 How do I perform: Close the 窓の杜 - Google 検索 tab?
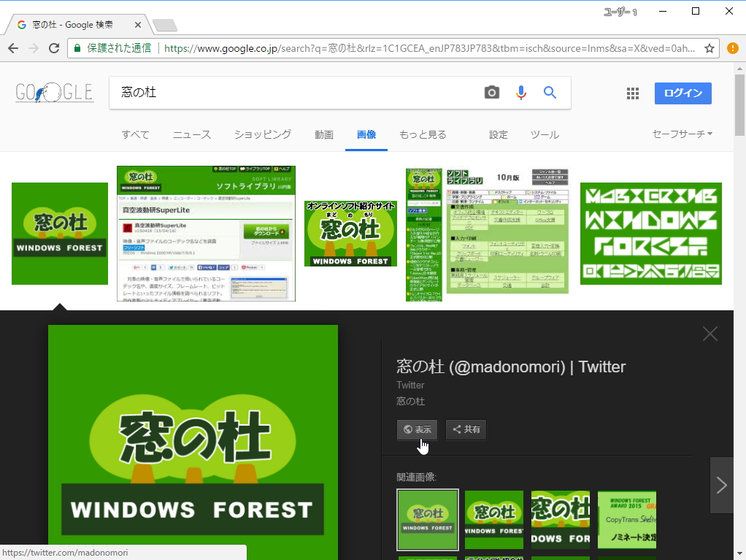point(137,25)
